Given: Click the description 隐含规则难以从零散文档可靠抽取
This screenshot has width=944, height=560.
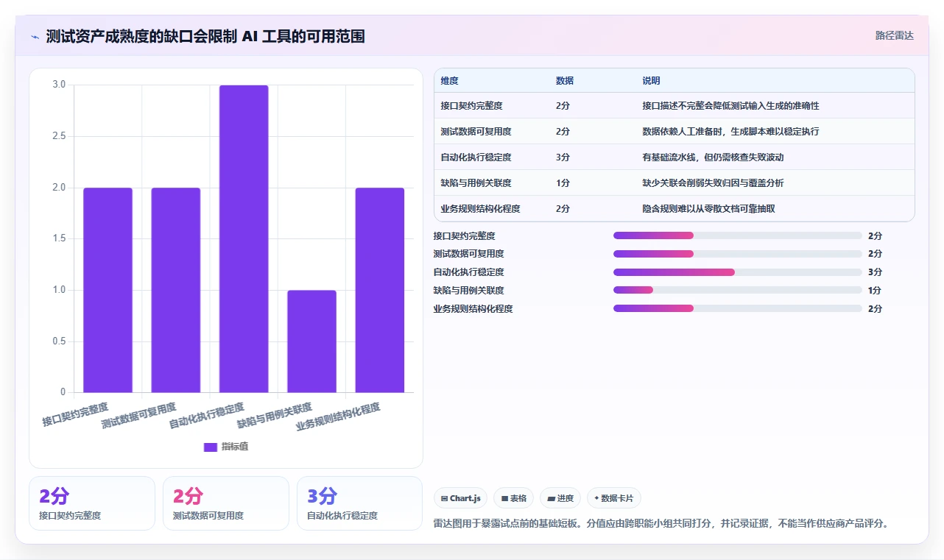Looking at the screenshot, I should tap(708, 209).
